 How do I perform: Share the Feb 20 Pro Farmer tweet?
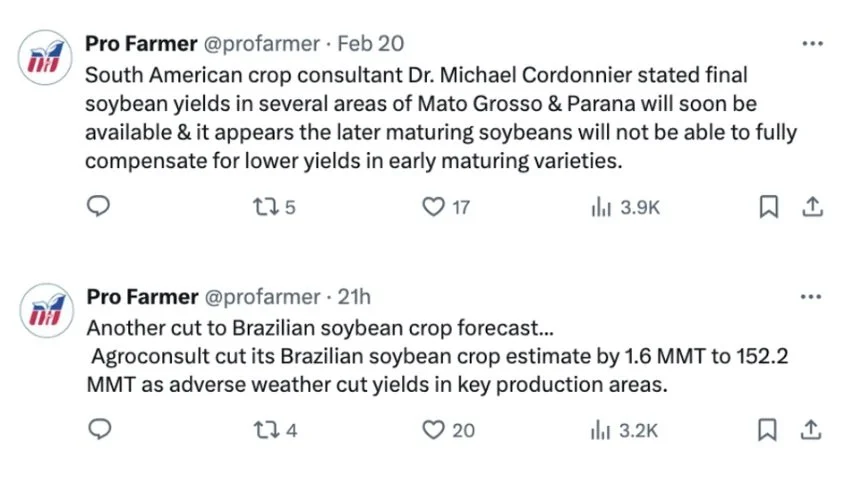point(812,207)
